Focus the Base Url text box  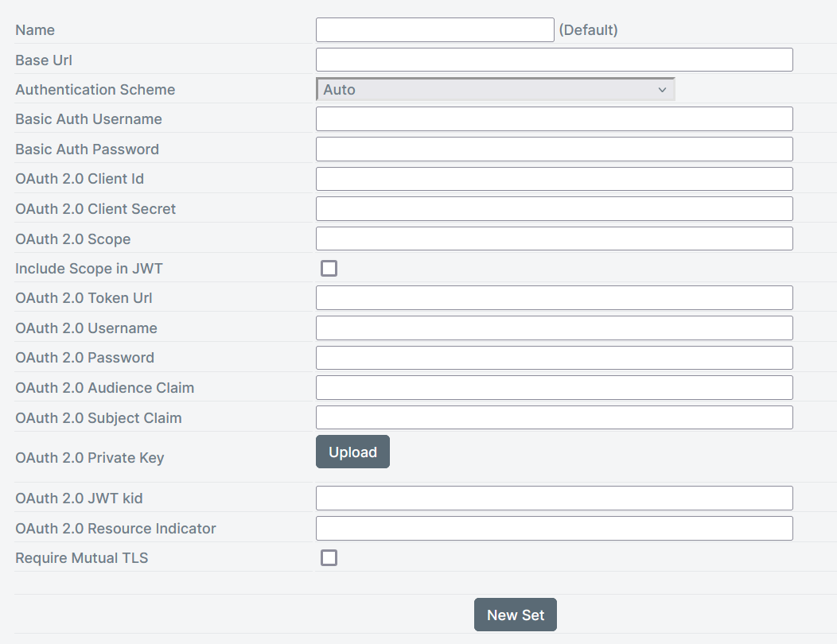coord(554,60)
